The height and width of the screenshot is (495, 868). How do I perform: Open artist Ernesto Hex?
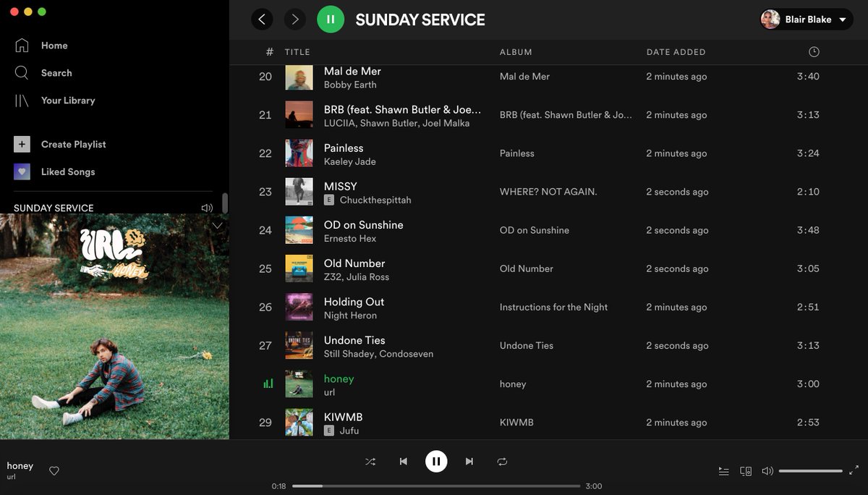[x=350, y=238]
